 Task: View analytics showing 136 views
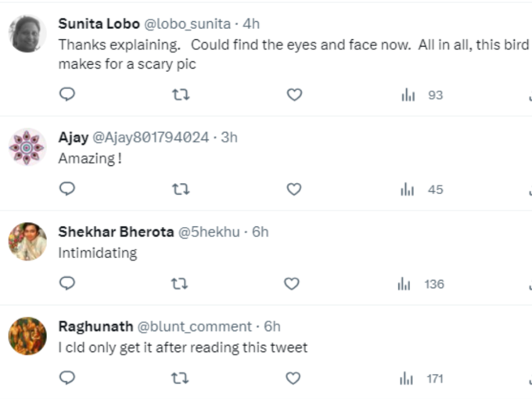(421, 284)
